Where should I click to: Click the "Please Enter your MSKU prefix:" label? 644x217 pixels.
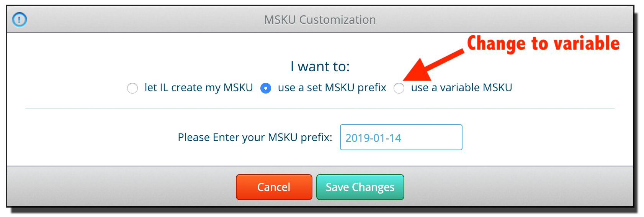255,137
